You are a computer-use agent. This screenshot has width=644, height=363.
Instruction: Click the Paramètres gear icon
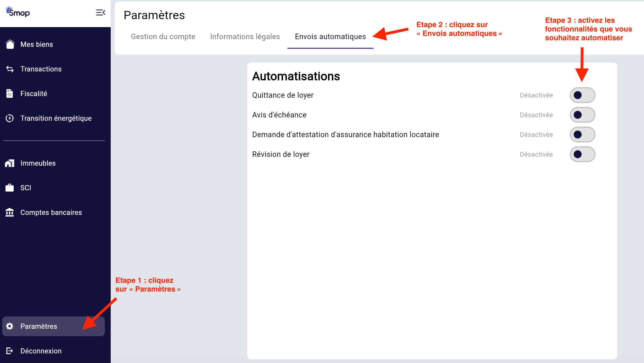click(x=10, y=326)
